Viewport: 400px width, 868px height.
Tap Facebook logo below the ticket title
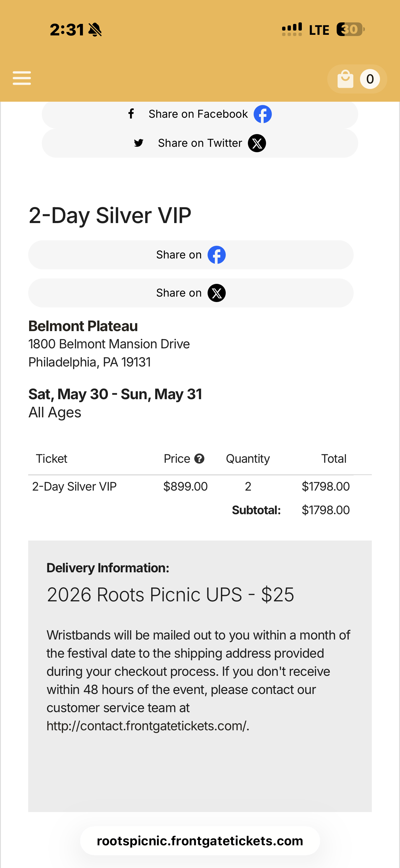click(216, 255)
